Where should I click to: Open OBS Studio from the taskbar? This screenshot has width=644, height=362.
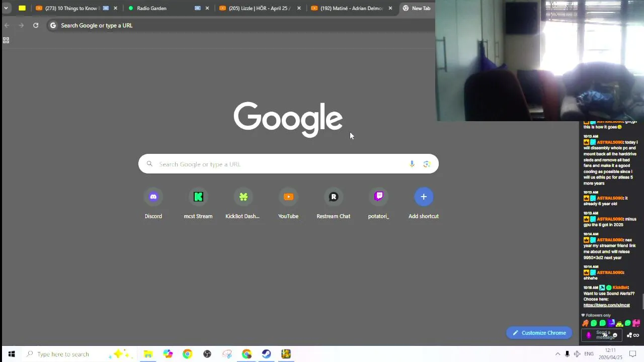pos(207,354)
